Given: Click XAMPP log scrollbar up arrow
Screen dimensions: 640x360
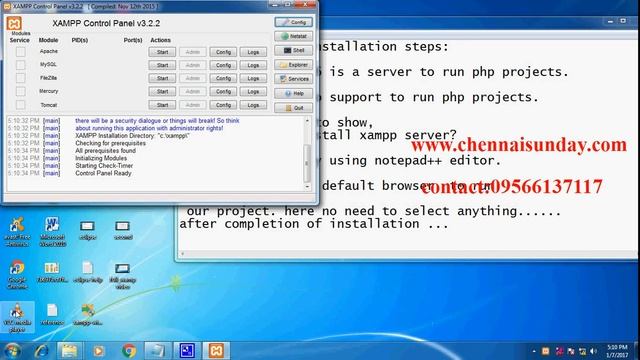Looking at the screenshot, I should coord(307,121).
